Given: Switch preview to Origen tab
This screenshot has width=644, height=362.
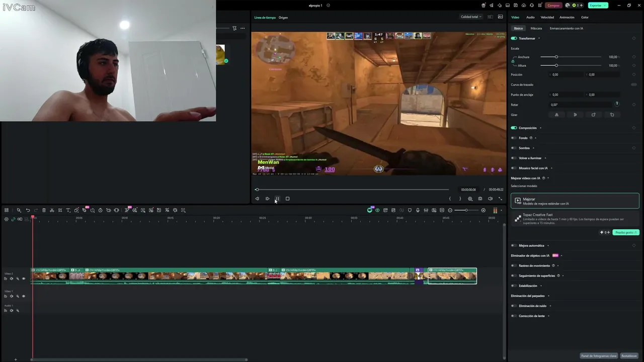Looking at the screenshot, I should click(x=283, y=18).
